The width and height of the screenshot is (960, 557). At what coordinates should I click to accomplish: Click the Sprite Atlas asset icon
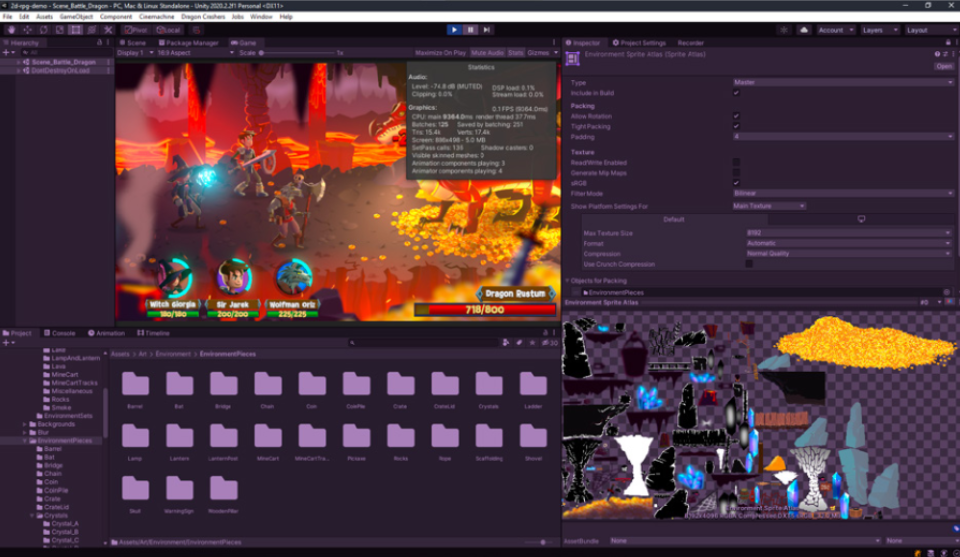[572, 58]
